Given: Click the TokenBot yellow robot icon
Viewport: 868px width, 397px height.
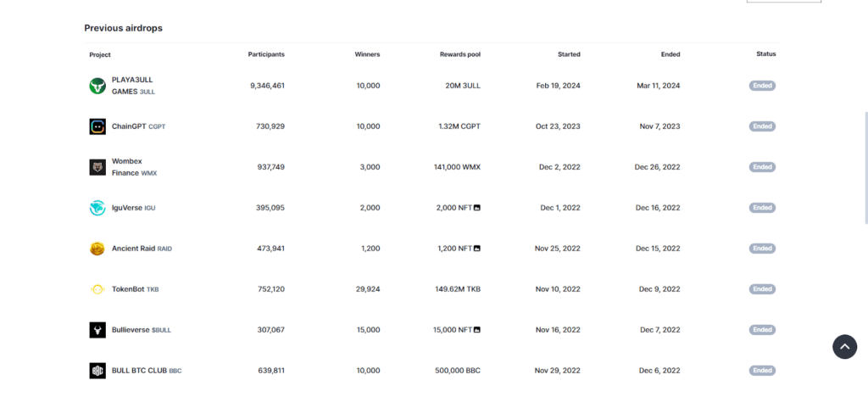Looking at the screenshot, I should [97, 289].
